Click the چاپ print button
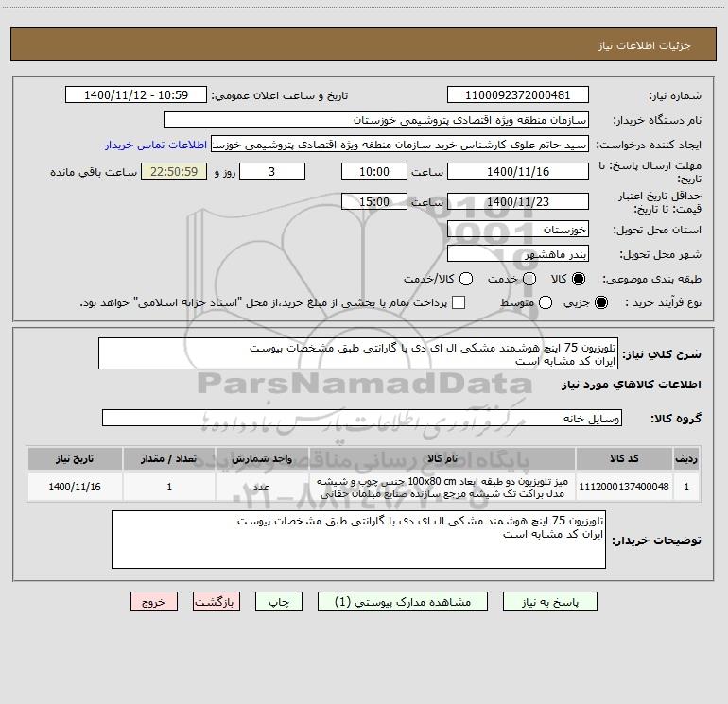The width and height of the screenshot is (728, 704). pyautogui.click(x=279, y=601)
